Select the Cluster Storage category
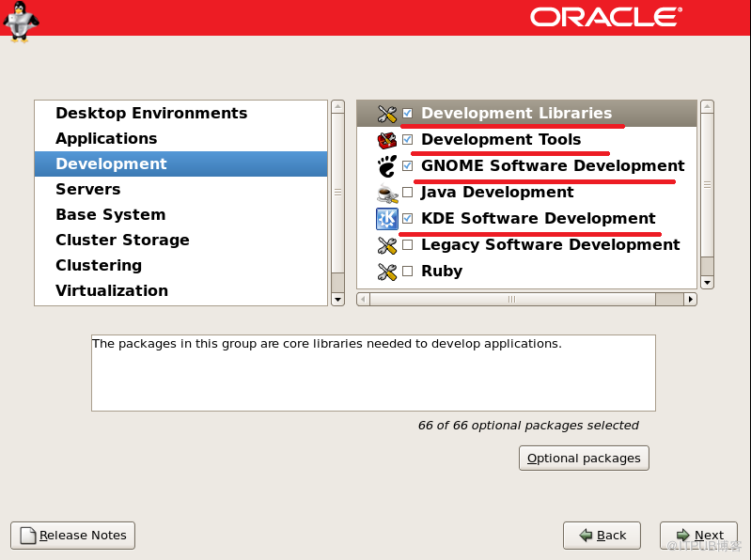 (x=181, y=240)
